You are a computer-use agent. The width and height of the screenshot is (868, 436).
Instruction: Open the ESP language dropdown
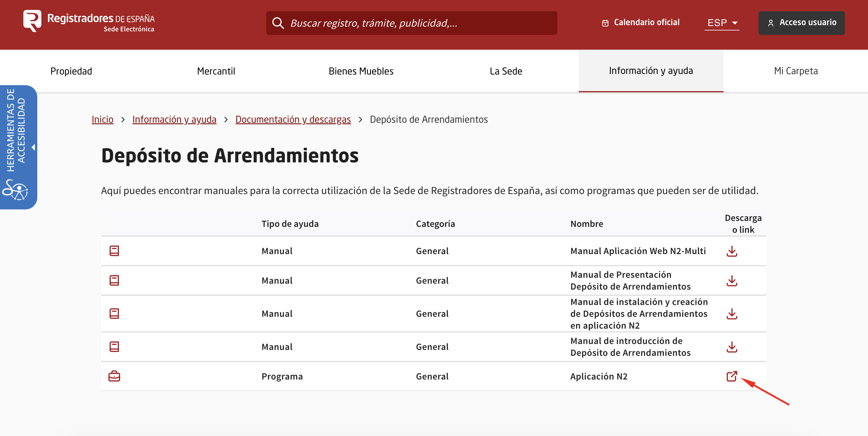pyautogui.click(x=722, y=22)
